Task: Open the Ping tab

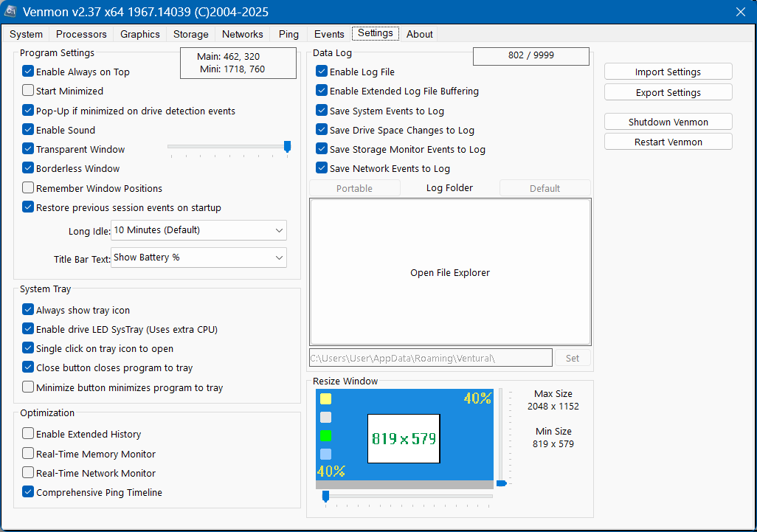Action: pos(288,34)
